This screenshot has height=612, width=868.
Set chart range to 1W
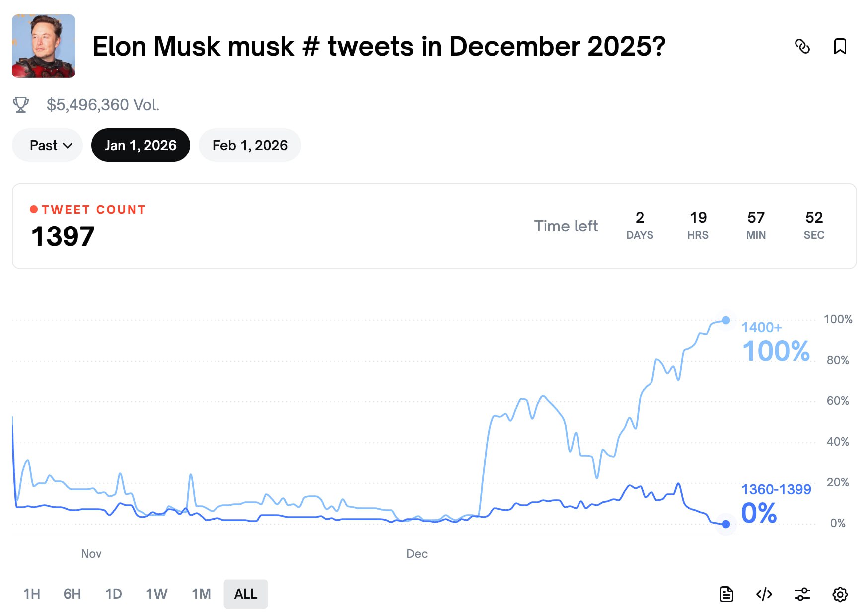[x=156, y=594]
